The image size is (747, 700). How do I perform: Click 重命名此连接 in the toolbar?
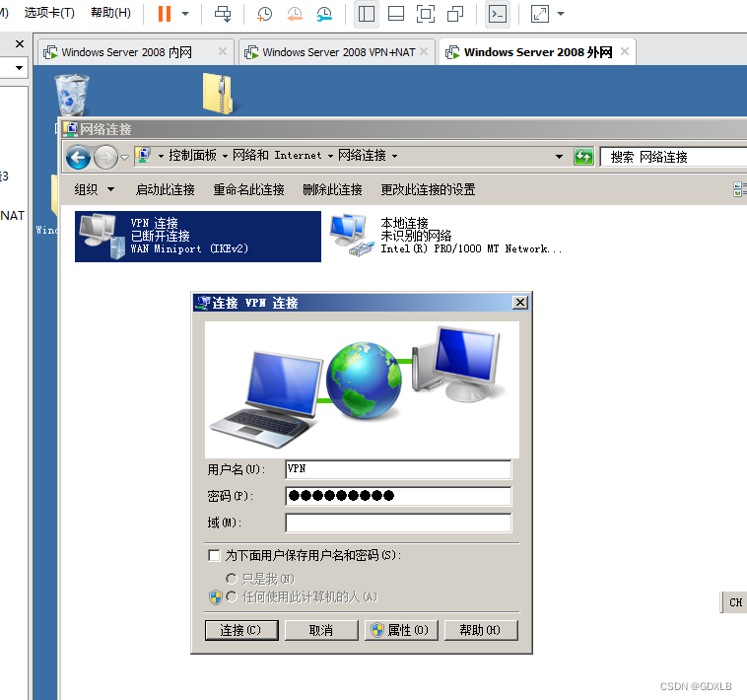(x=248, y=189)
